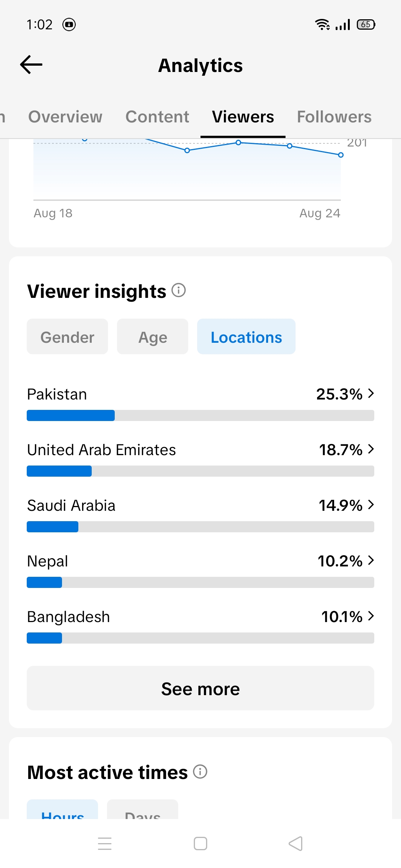The width and height of the screenshot is (401, 868).
Task: Expand Saudi Arabia 14.9% chevron
Action: [x=371, y=504]
